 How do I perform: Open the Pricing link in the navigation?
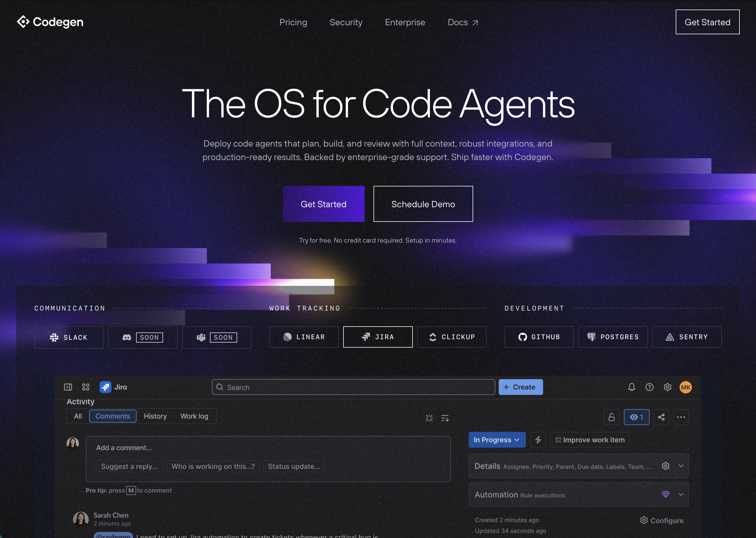pos(293,22)
